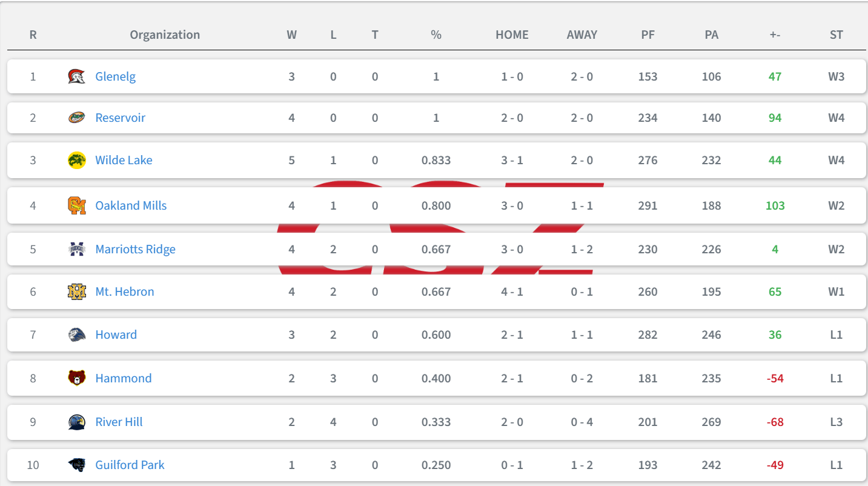The height and width of the screenshot is (486, 868).
Task: Sort by the % column header
Action: [x=436, y=35]
